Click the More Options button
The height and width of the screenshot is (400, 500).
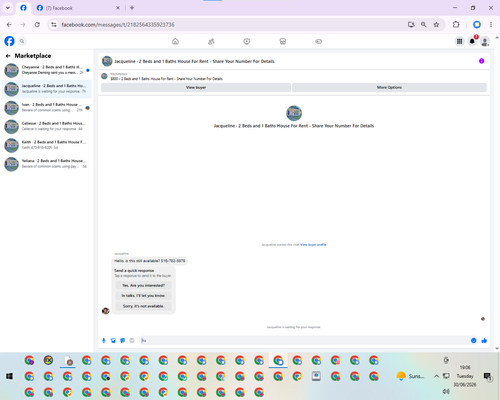pos(389,87)
